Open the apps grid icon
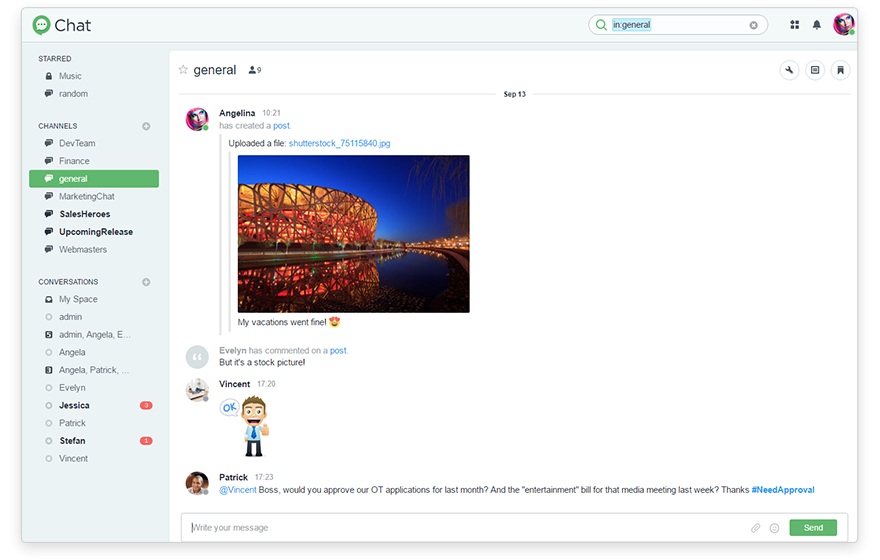 pyautogui.click(x=795, y=25)
